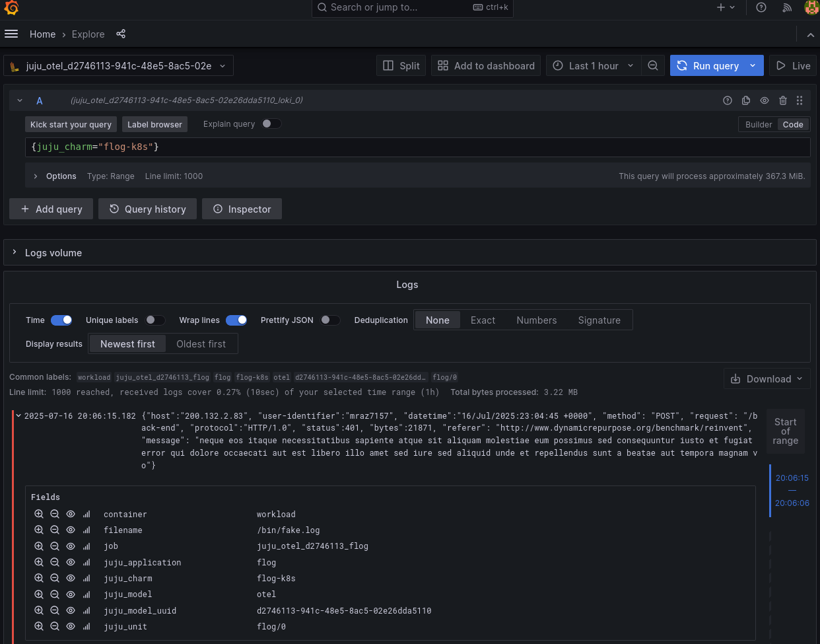Show ad-hoc statistics for juju_charm field
The image size is (820, 644).
tap(86, 578)
